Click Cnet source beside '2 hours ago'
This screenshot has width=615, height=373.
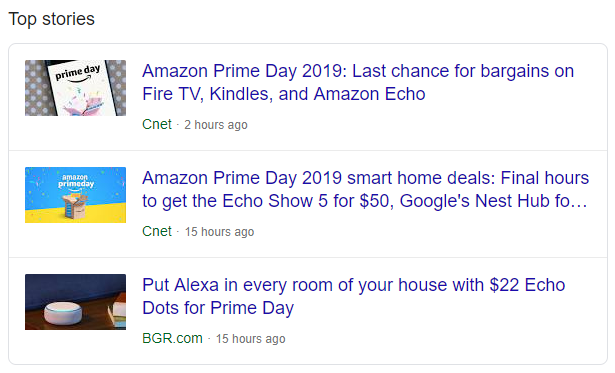tap(157, 124)
